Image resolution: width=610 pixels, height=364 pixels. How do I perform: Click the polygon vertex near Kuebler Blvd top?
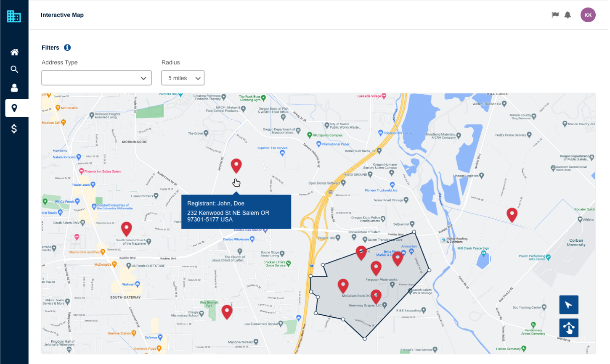pyautogui.click(x=414, y=232)
